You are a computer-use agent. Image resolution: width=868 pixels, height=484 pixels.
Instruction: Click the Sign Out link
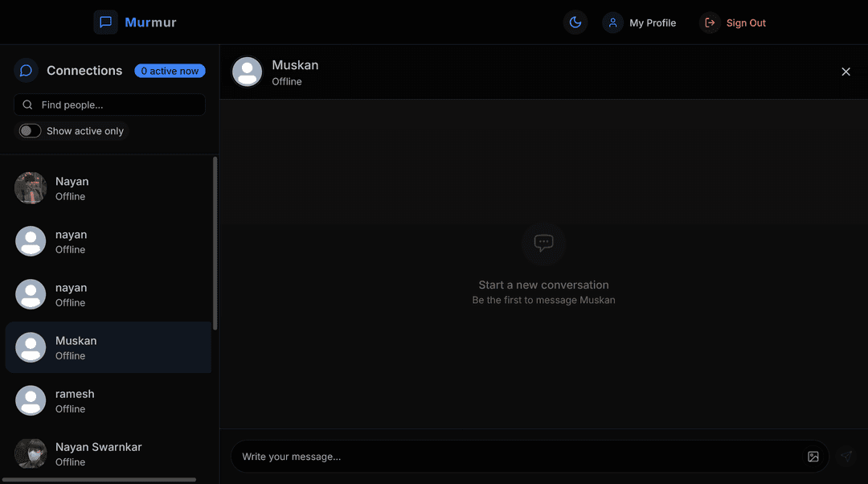743,23
